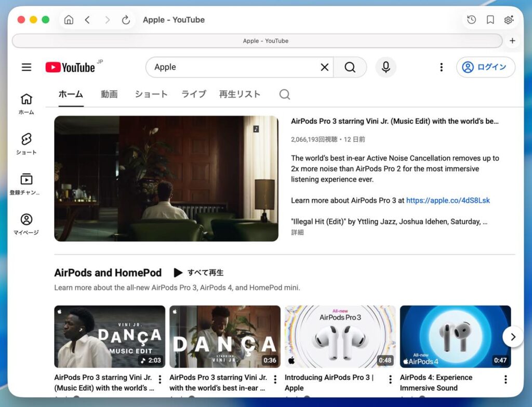Switch to the 動画 tab
Viewport: 532px width, 407px height.
(109, 95)
